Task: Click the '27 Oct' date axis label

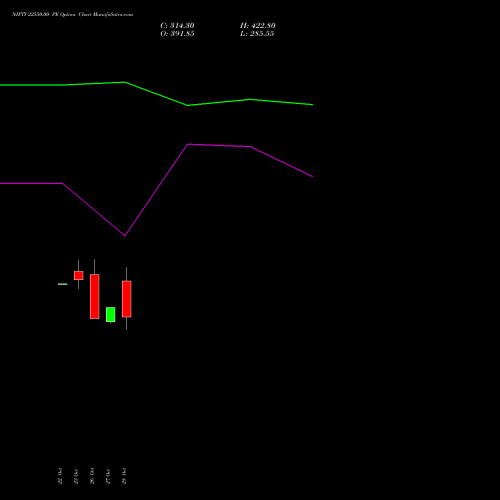Action: point(108,476)
